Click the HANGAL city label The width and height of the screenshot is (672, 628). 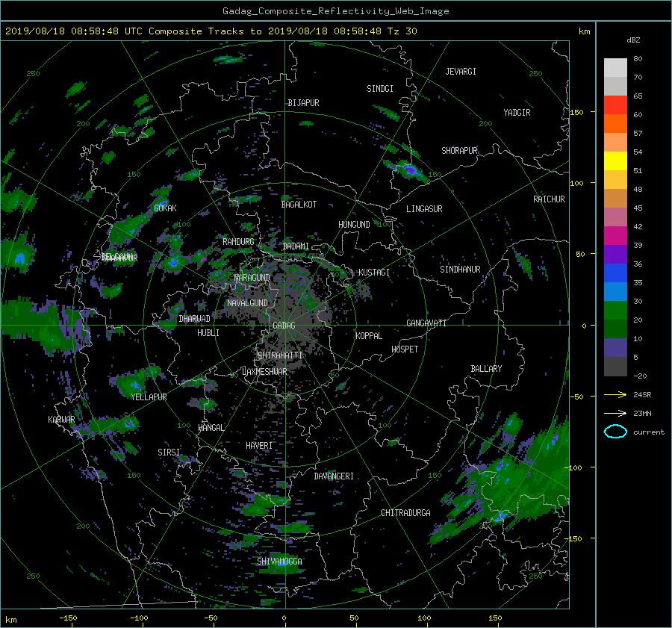pos(211,428)
